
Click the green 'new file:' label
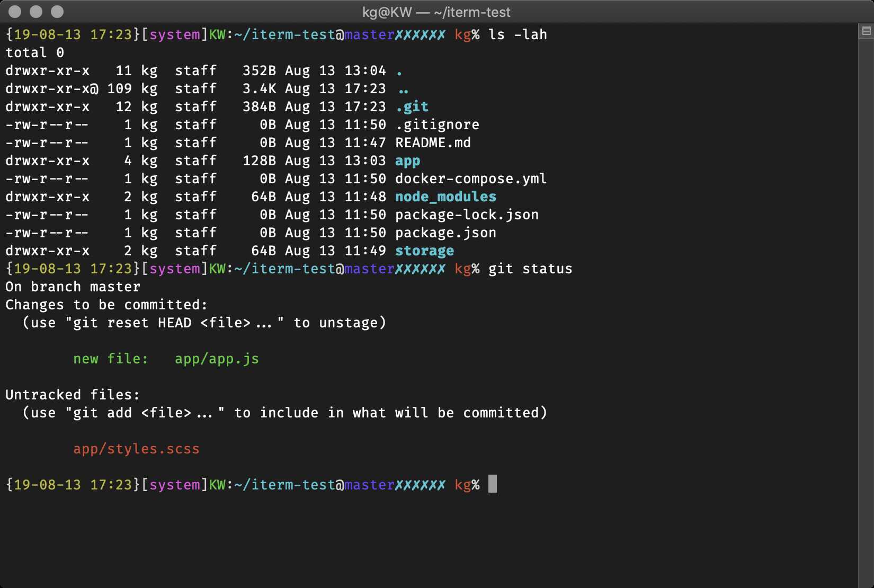click(x=111, y=359)
